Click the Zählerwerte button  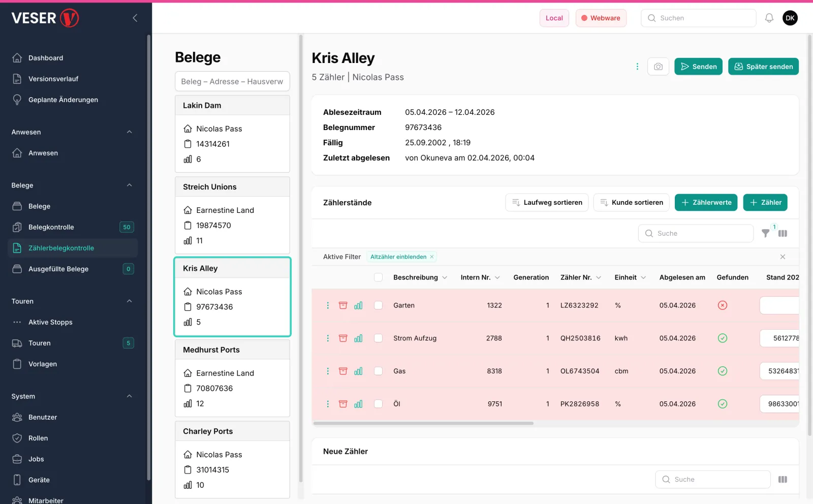click(706, 202)
